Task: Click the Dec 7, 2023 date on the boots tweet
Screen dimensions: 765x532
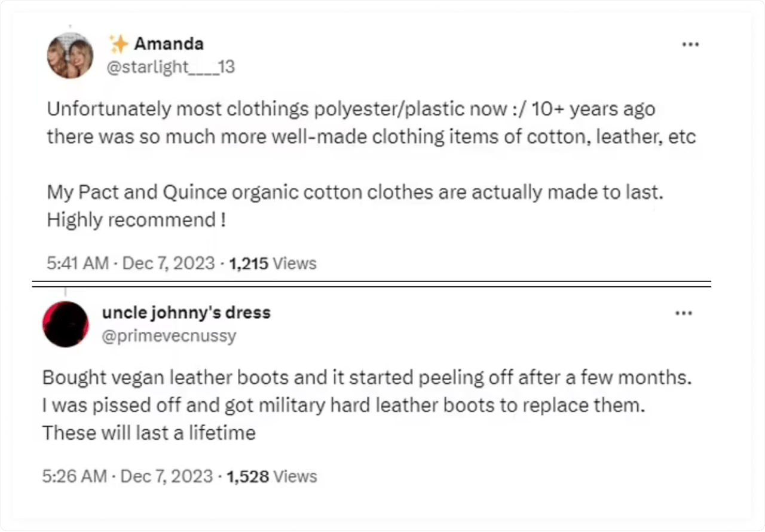Action: 167,476
